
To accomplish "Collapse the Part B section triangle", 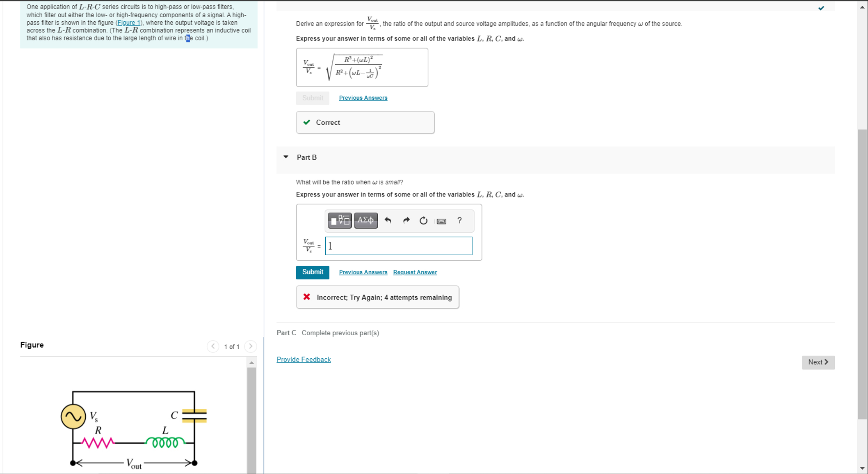I will (x=286, y=157).
